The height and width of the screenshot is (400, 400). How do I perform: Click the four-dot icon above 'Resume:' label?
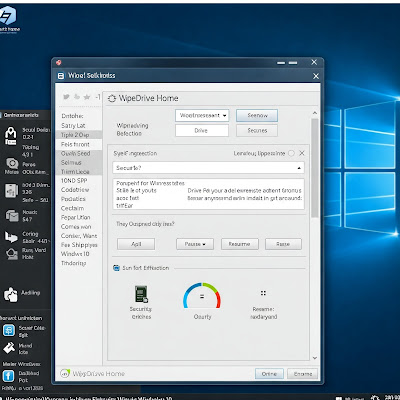(x=263, y=293)
